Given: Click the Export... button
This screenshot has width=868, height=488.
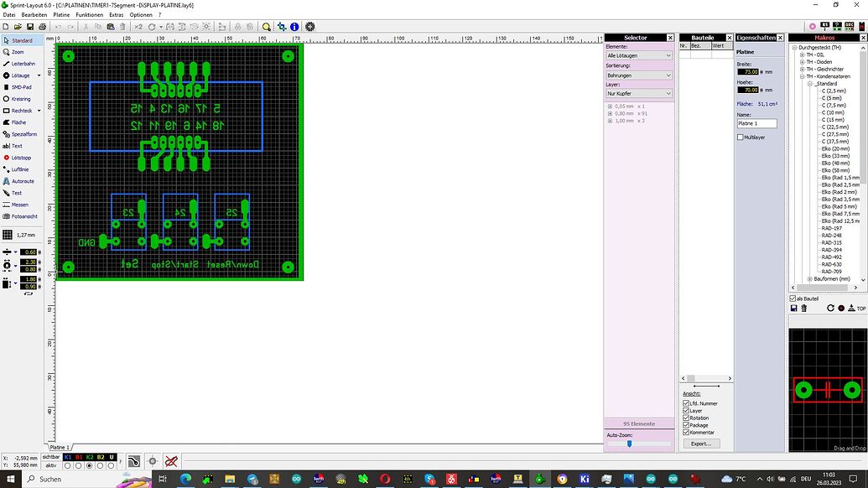Looking at the screenshot, I should click(700, 444).
